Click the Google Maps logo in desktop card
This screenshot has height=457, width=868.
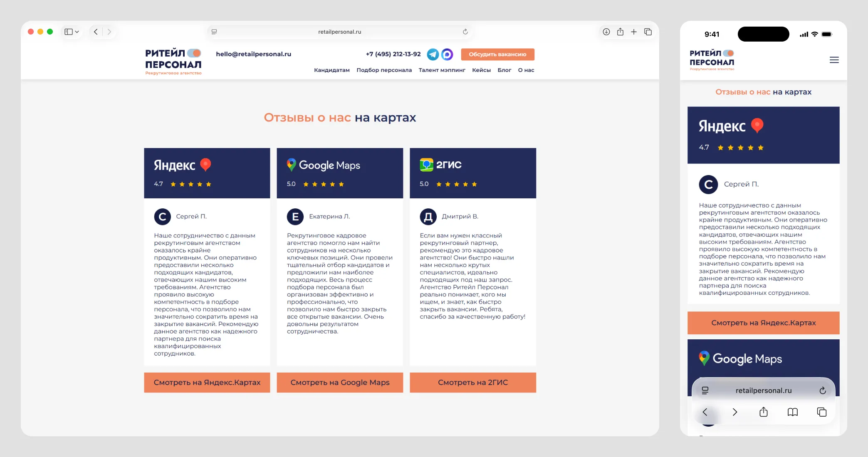(324, 165)
